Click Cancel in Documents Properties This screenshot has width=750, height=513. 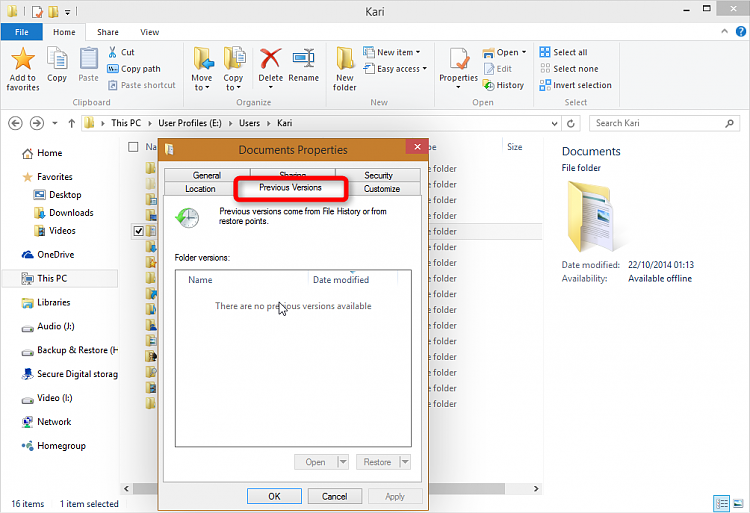(x=334, y=496)
